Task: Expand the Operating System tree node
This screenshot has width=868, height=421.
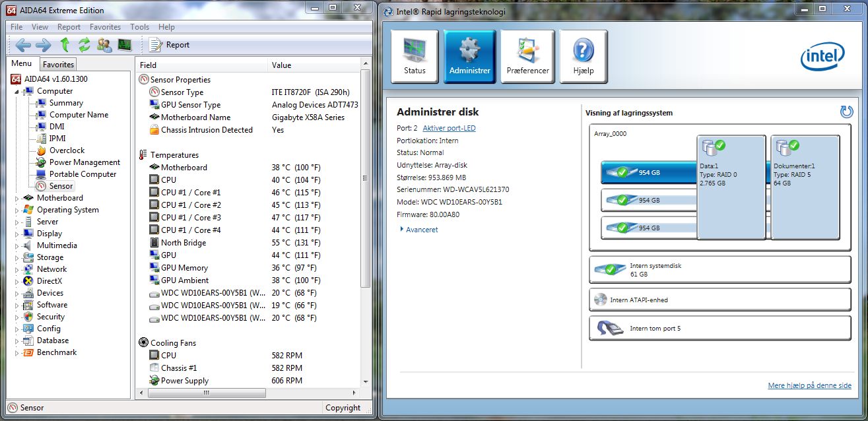Action: click(x=17, y=210)
